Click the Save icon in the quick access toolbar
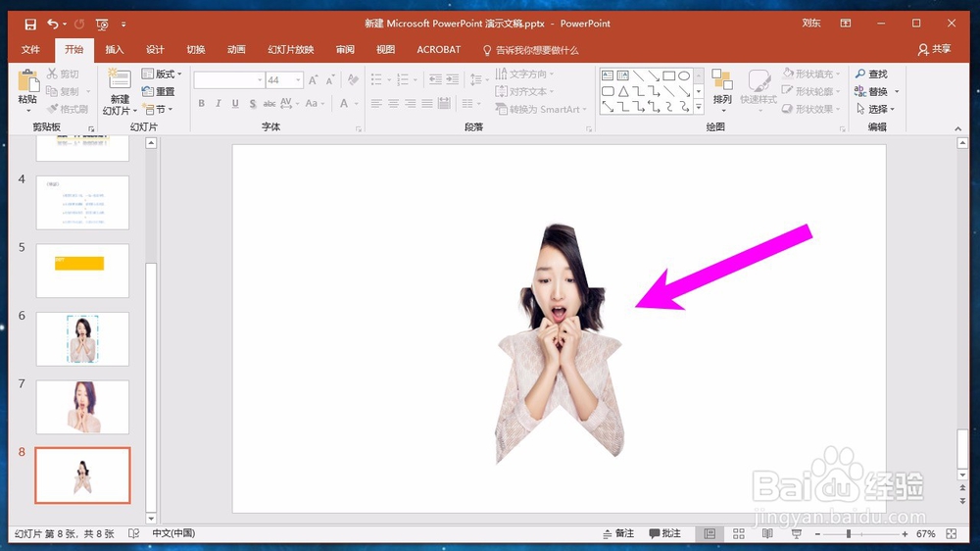The height and width of the screenshot is (551, 980). pos(30,24)
